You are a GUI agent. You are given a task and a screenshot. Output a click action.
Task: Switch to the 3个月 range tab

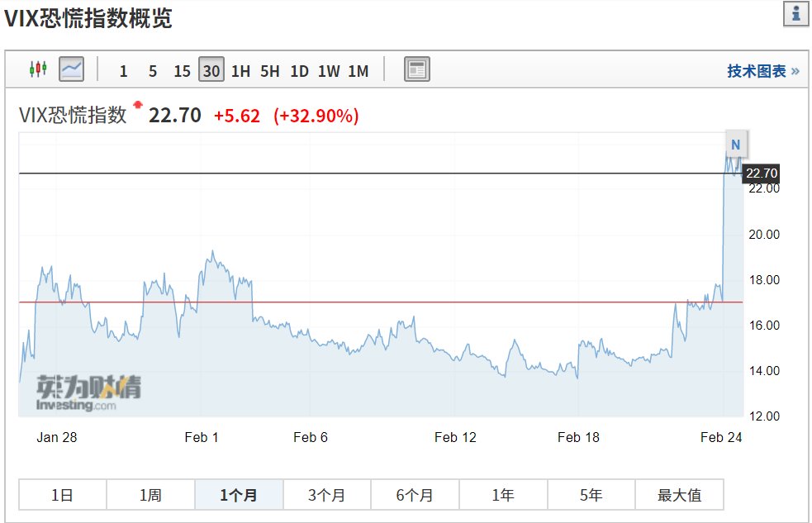pyautogui.click(x=326, y=495)
